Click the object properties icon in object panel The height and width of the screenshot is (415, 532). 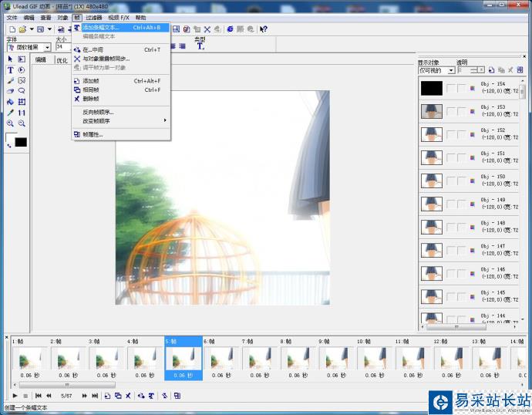coord(520,70)
